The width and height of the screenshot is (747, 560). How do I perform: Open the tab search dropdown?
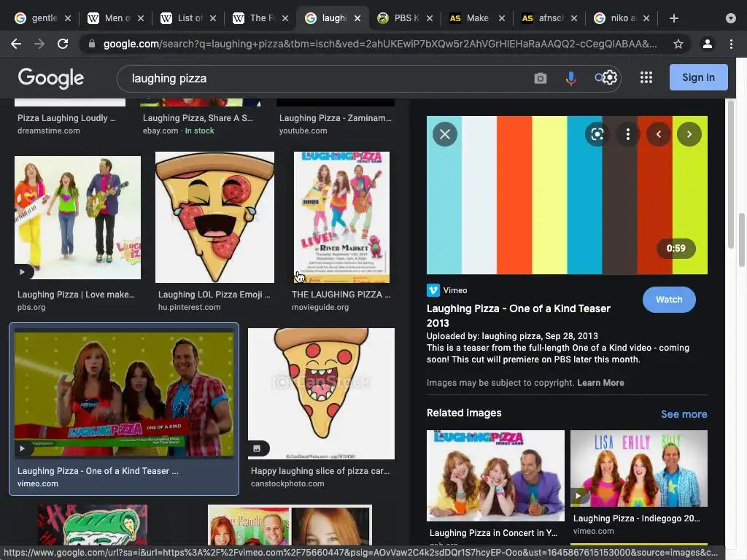[730, 18]
